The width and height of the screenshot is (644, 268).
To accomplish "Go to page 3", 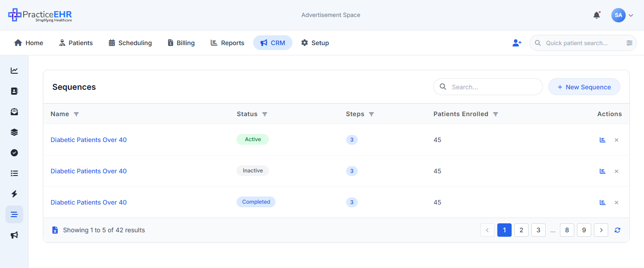I will pyautogui.click(x=538, y=230).
